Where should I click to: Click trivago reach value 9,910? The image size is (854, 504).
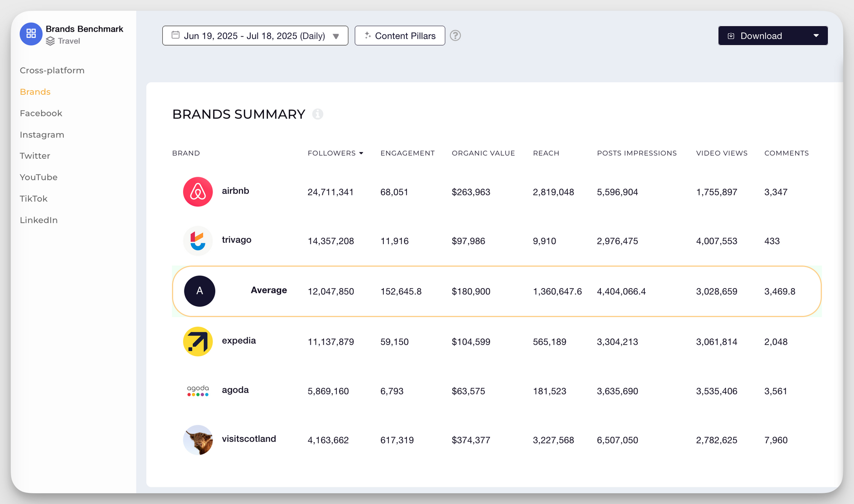tap(544, 241)
